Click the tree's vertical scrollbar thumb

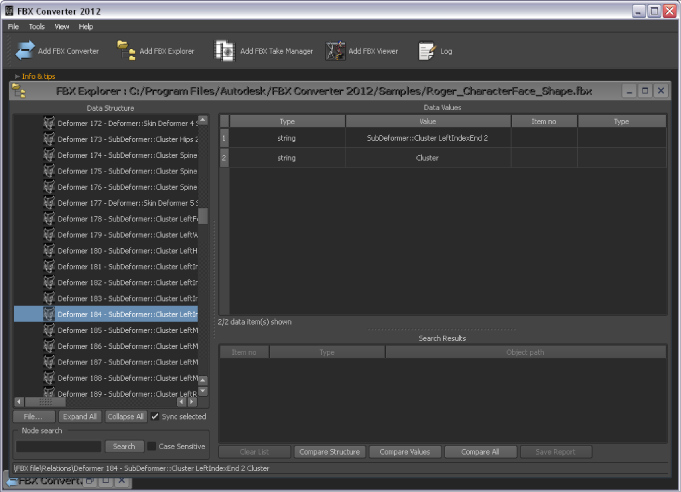(203, 216)
